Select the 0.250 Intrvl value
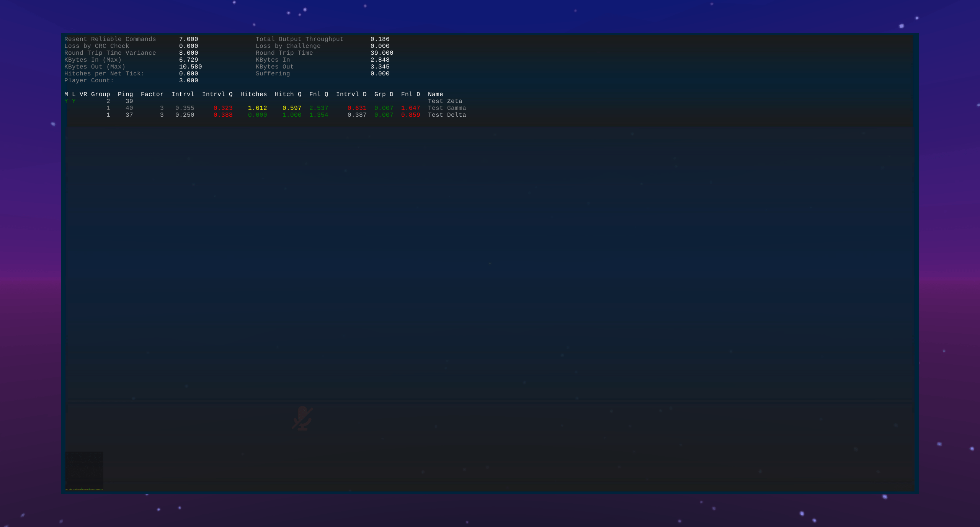Screen dimensions: 980x527 (x=185, y=115)
